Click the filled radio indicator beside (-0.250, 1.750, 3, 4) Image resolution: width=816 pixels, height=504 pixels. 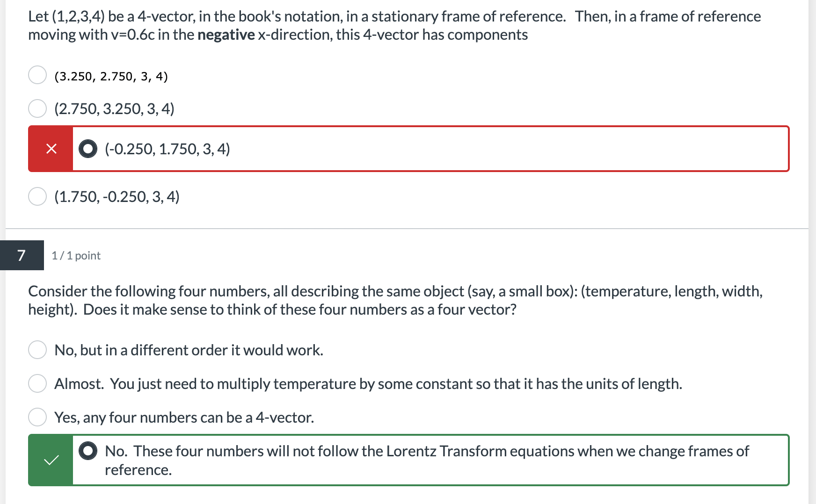(x=88, y=149)
